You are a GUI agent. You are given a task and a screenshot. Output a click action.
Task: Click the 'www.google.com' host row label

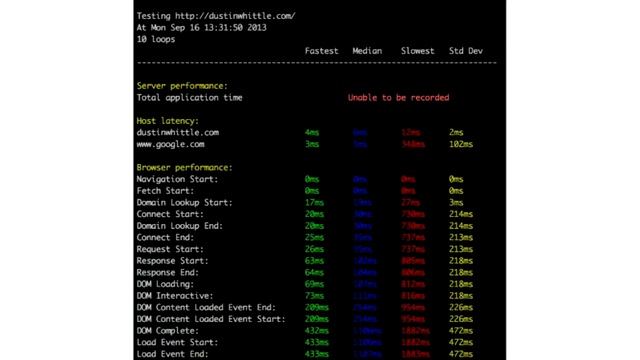tap(170, 144)
